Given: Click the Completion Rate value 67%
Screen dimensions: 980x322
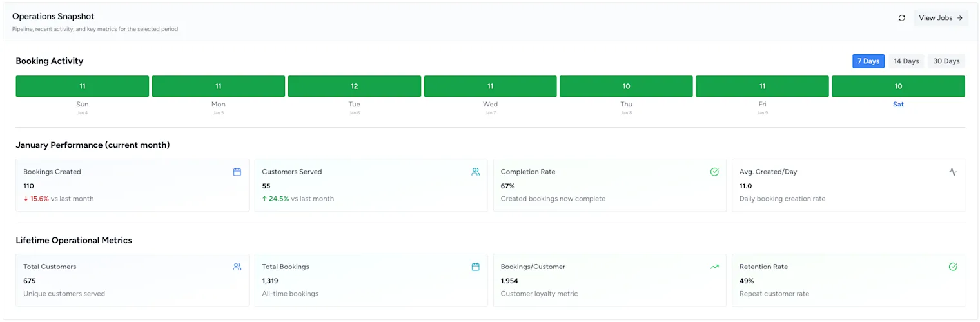Looking at the screenshot, I should pyautogui.click(x=507, y=186).
